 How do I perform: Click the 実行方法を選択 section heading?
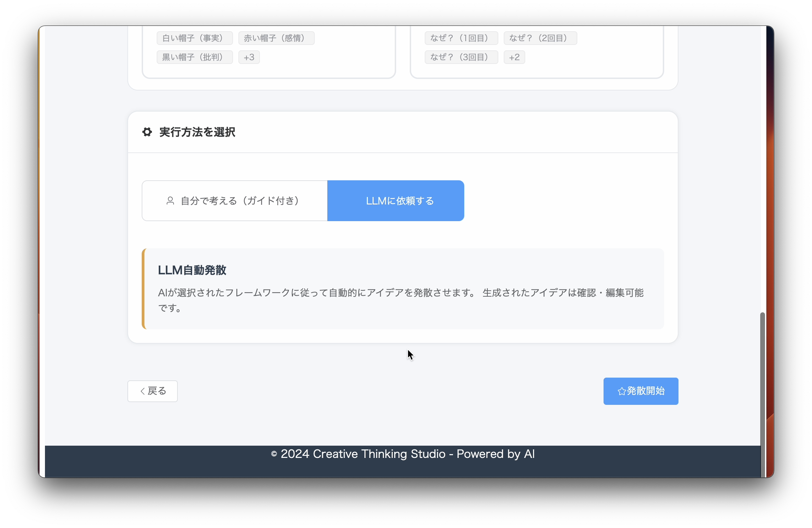pos(197,132)
